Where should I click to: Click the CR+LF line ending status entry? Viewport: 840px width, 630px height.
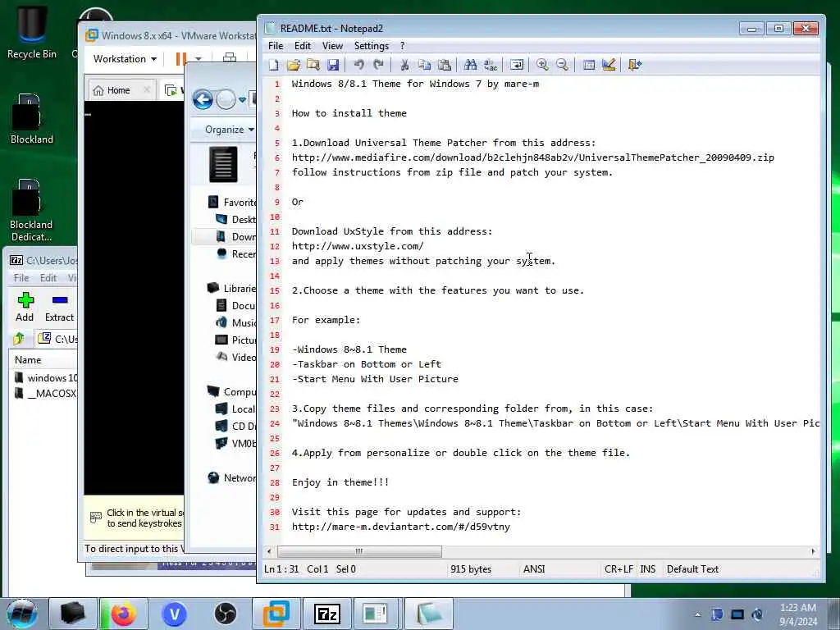tap(619, 569)
